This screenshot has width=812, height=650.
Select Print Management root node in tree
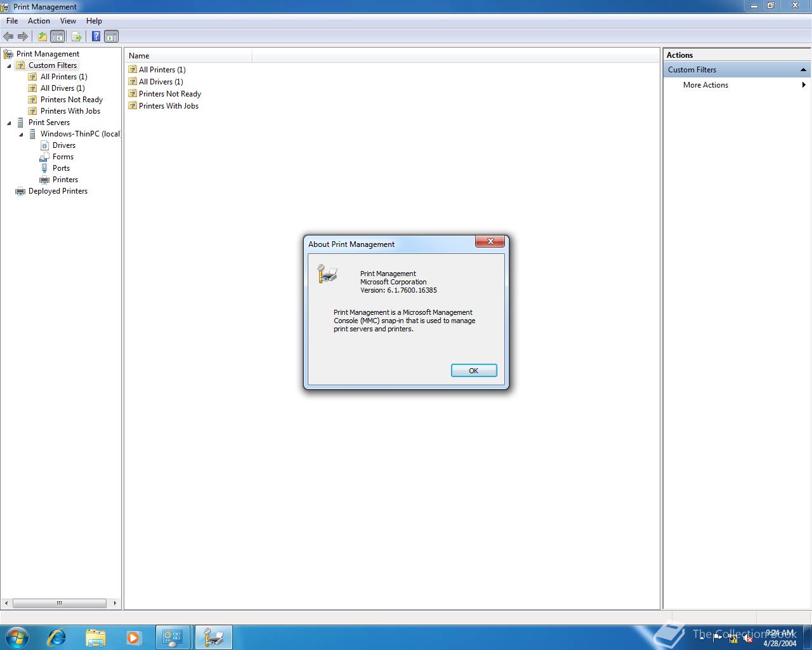point(48,54)
